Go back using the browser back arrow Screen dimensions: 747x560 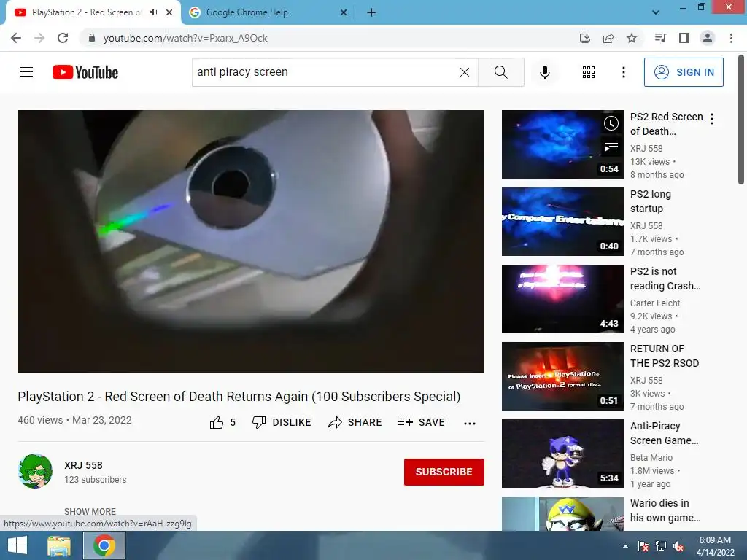coord(16,38)
